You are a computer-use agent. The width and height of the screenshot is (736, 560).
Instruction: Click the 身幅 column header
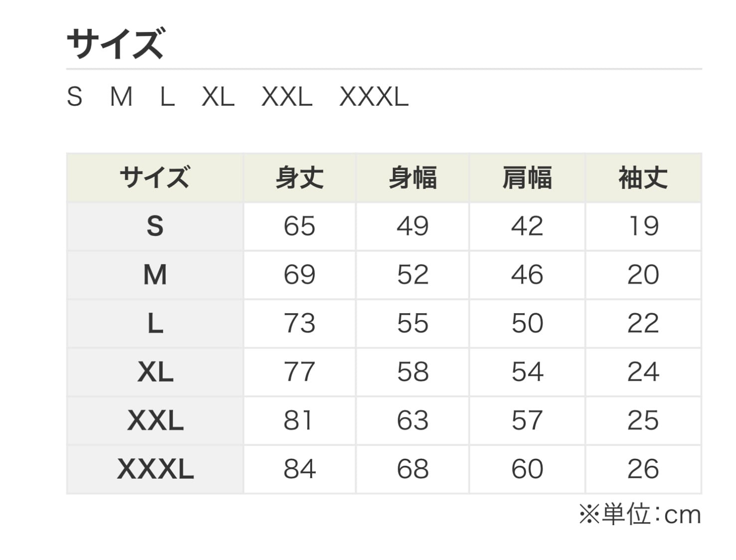coord(413,178)
